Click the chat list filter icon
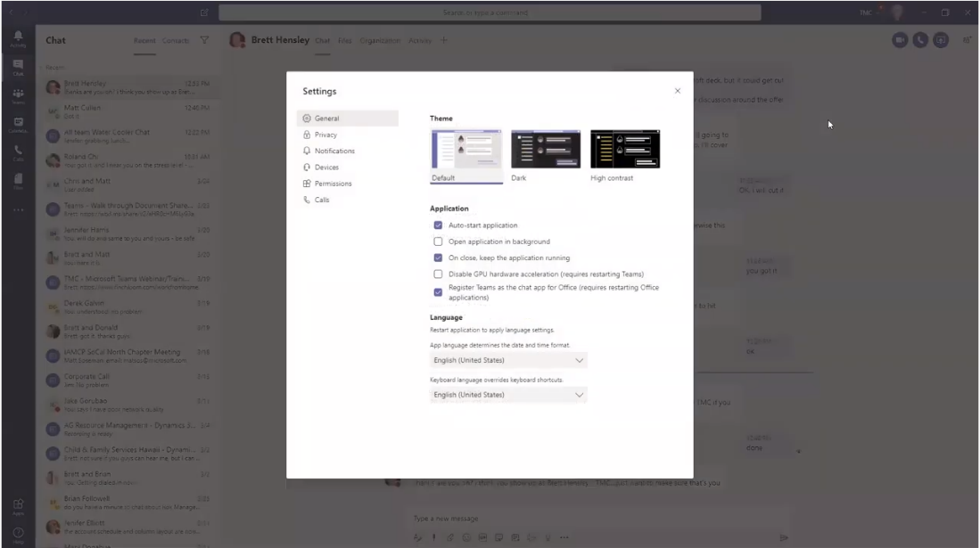Screen dimensions: 980x548 coord(204,40)
